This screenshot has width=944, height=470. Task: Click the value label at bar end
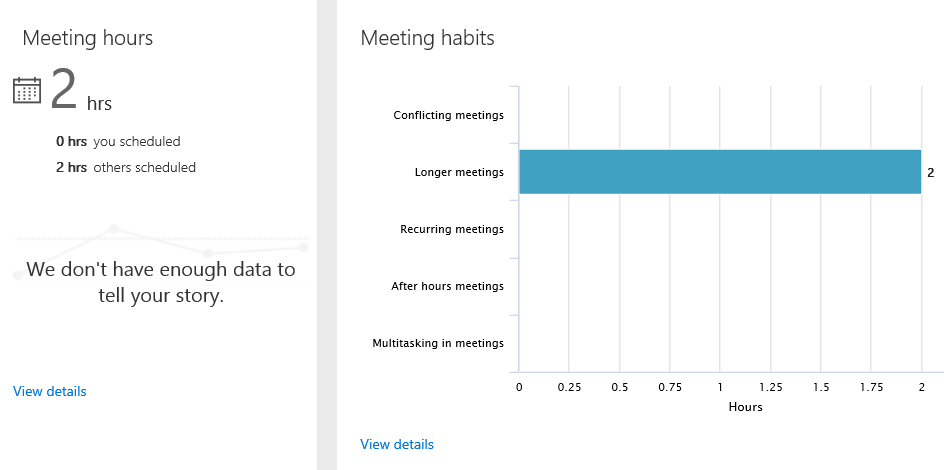click(930, 172)
